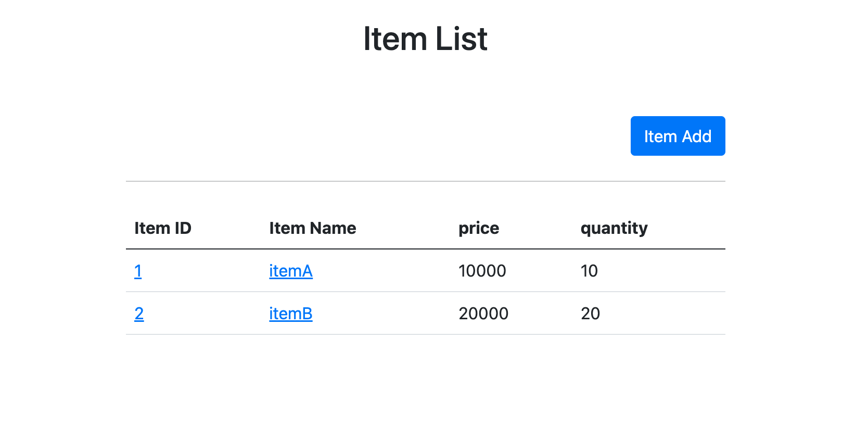Click the word Item in the page heading
Screen dimensions: 868x425
coord(395,39)
